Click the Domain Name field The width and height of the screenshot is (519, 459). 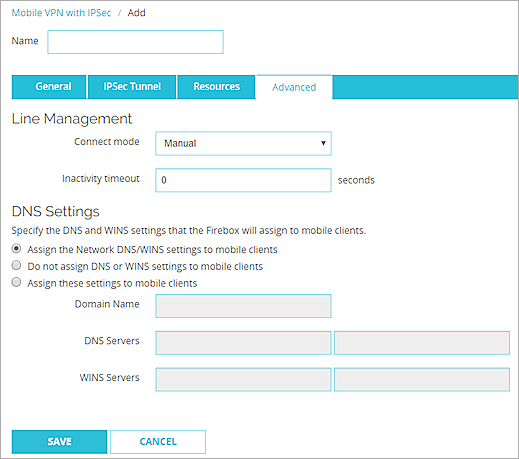[243, 306]
